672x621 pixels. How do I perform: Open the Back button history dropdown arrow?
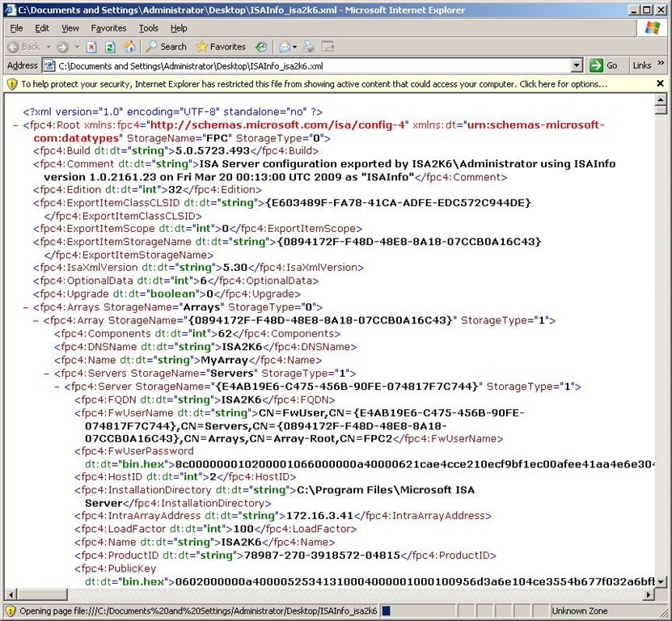[49, 47]
